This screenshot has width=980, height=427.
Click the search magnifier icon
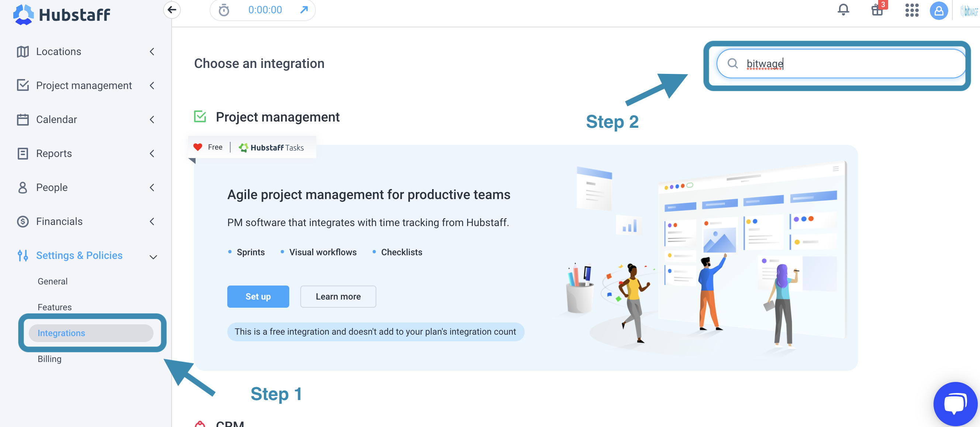coord(732,63)
